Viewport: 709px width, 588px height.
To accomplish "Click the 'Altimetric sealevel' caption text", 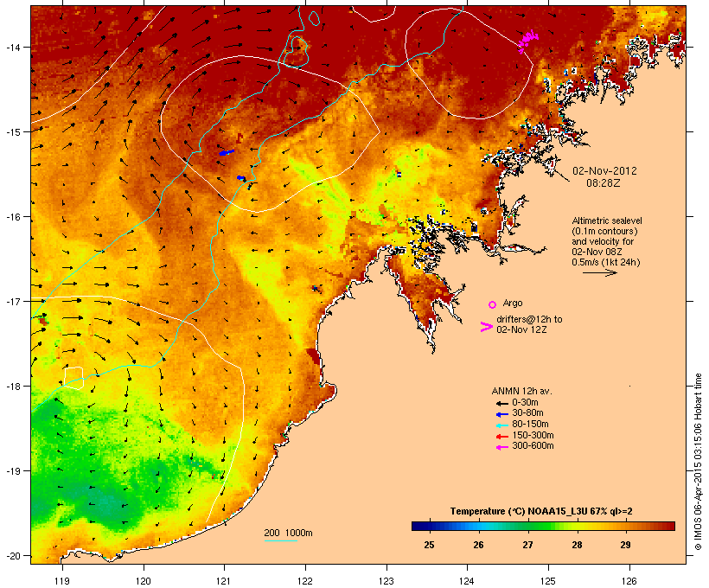I will [607, 220].
